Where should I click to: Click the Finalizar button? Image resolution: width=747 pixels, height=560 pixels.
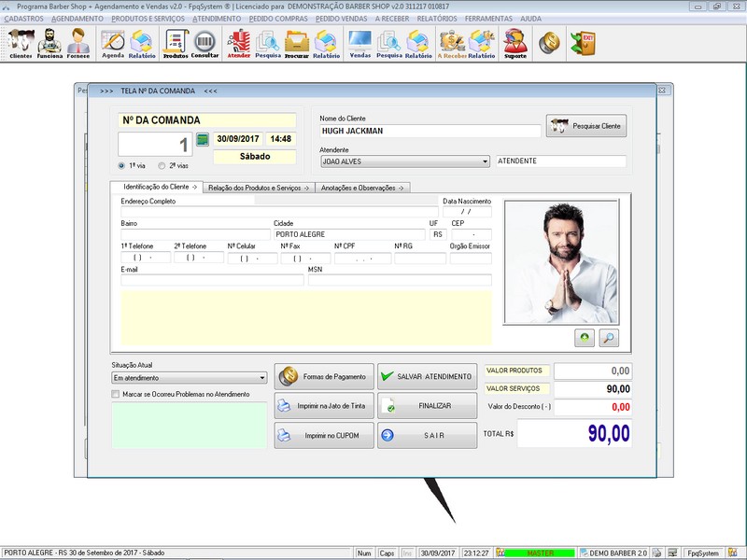(x=427, y=406)
